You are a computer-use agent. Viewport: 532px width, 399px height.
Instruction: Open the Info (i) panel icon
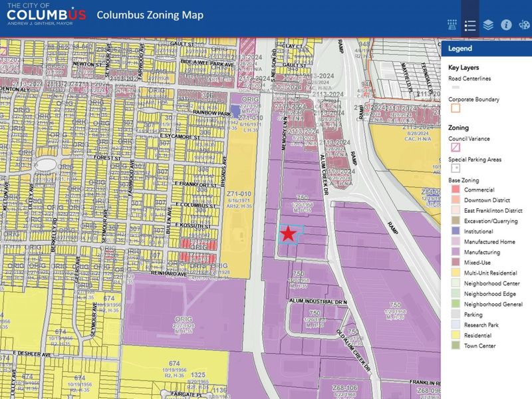(x=506, y=25)
